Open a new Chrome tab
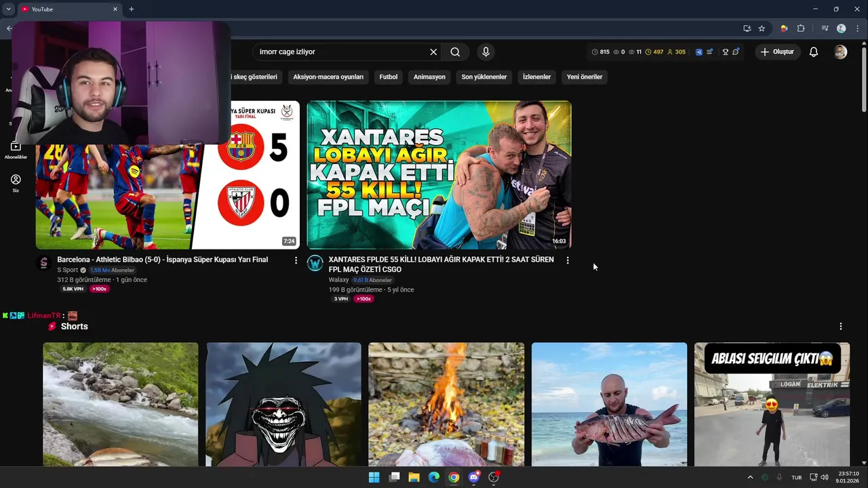The height and width of the screenshot is (488, 868). pyautogui.click(x=132, y=9)
